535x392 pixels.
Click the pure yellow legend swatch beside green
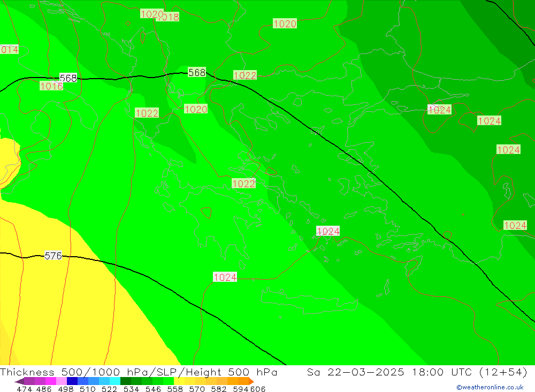[179, 381]
